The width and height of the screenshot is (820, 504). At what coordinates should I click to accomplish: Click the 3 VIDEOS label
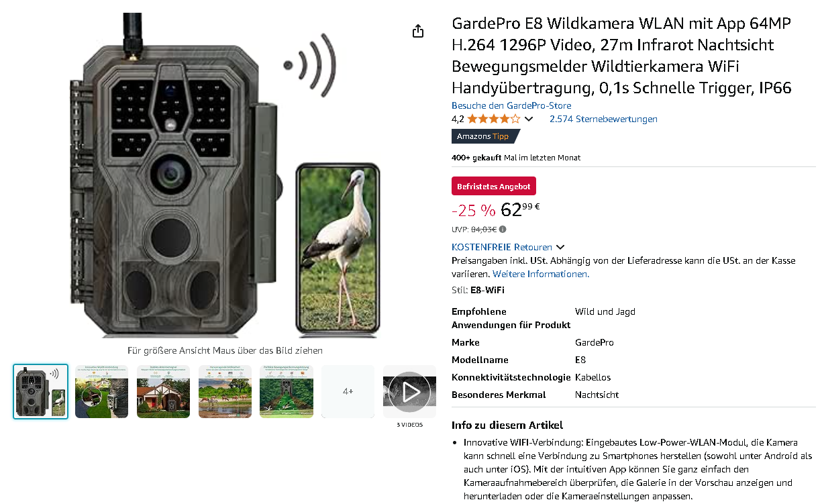click(x=409, y=425)
